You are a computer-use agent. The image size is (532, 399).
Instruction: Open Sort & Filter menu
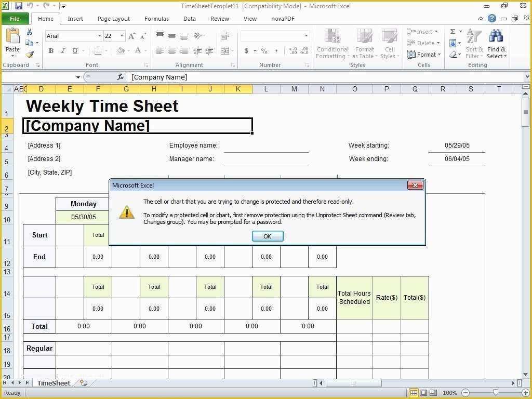point(474,44)
